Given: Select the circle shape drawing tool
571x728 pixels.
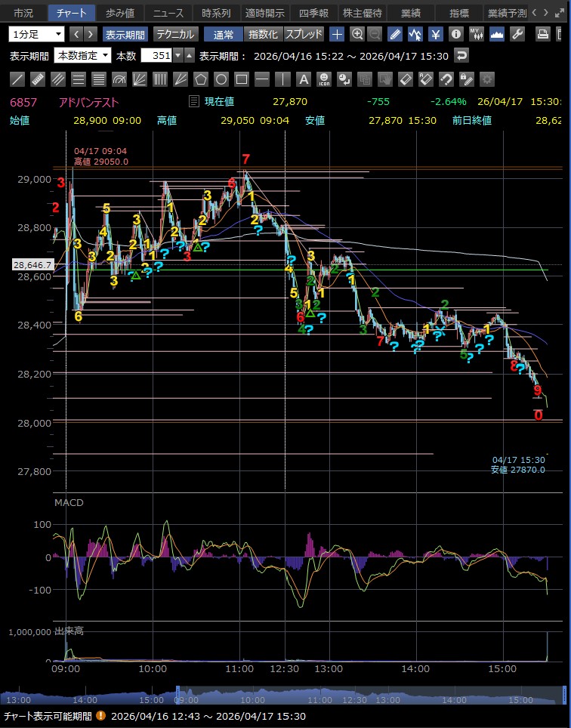Looking at the screenshot, I should click(x=221, y=79).
